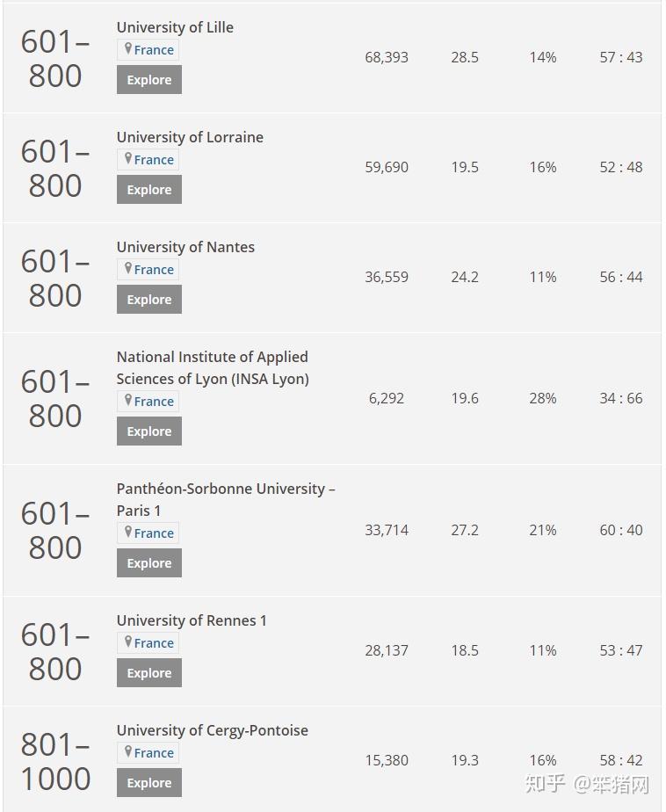The width and height of the screenshot is (666, 812).
Task: Click Explore for Panthéon-Sorbonne University
Action: pyautogui.click(x=149, y=563)
